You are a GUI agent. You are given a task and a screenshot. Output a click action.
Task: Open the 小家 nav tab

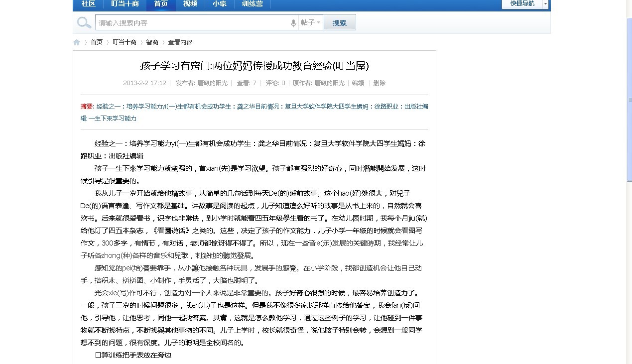tap(220, 4)
